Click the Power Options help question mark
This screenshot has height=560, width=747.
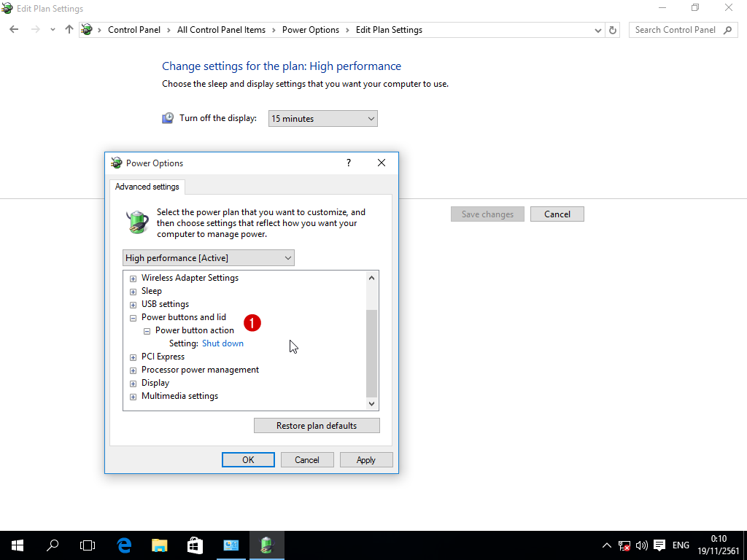point(348,163)
